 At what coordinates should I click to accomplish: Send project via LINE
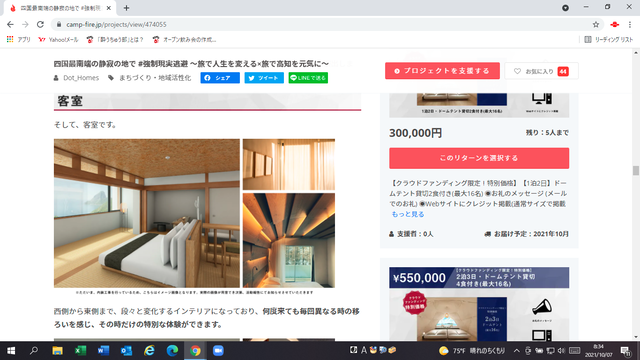coord(308,78)
